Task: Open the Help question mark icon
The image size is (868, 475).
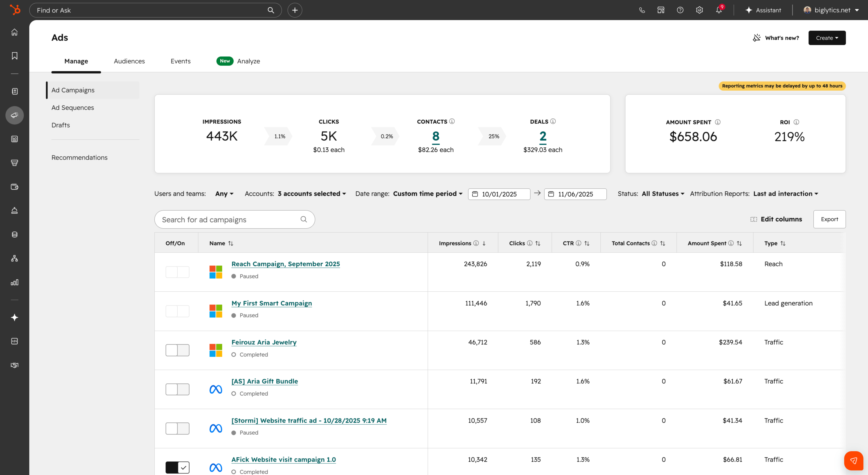Action: (x=680, y=10)
